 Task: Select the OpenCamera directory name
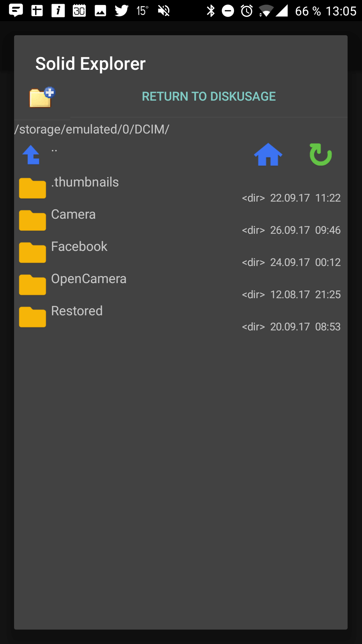[x=89, y=279]
